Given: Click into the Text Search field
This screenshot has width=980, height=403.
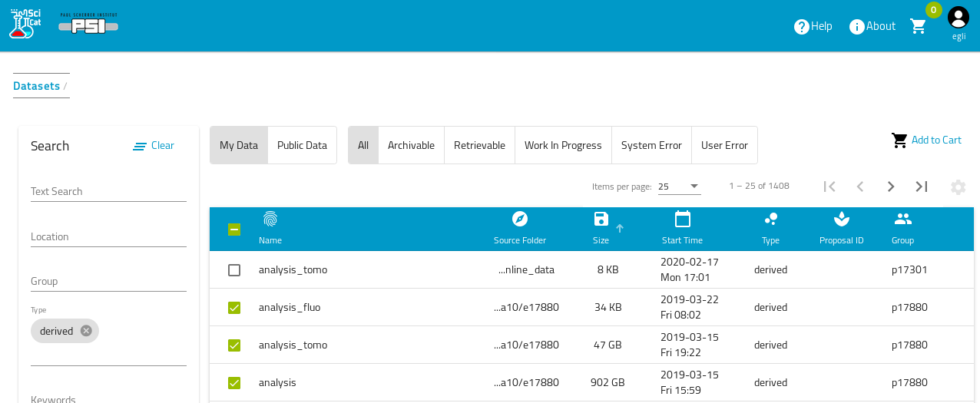Looking at the screenshot, I should click(x=108, y=192).
